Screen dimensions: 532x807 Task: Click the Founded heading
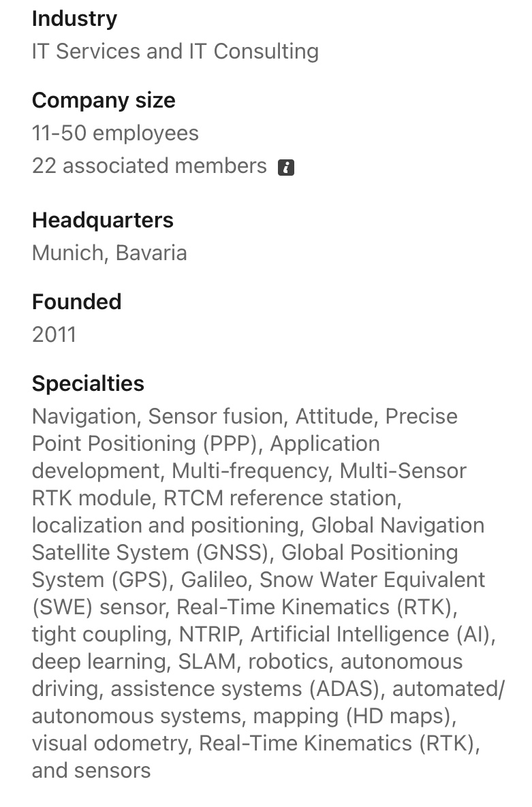[76, 302]
